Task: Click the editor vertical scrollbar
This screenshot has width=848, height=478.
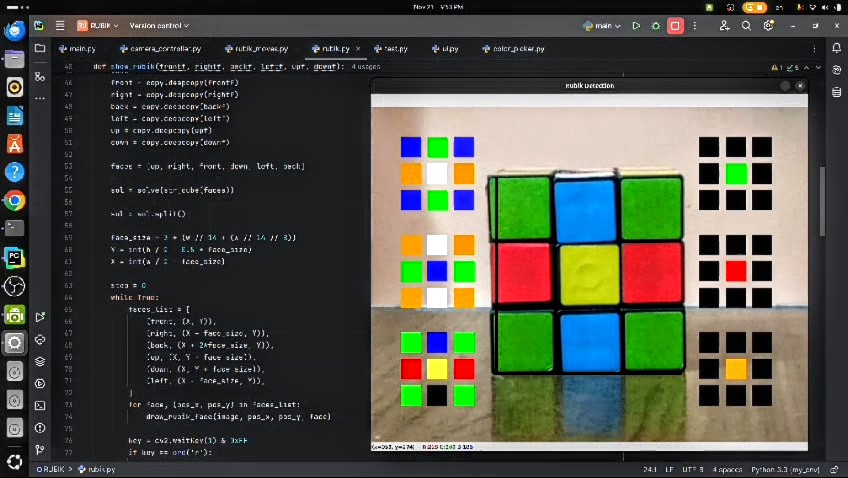Action: click(x=822, y=200)
